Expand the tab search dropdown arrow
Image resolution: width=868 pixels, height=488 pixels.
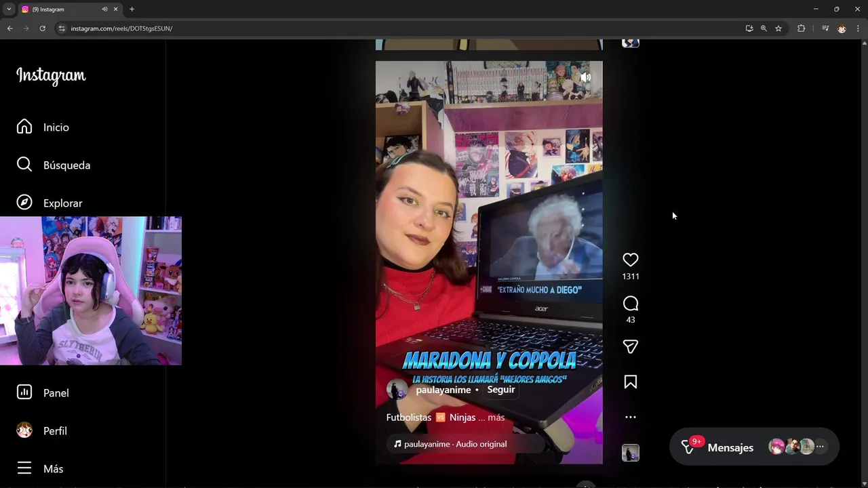coord(9,9)
